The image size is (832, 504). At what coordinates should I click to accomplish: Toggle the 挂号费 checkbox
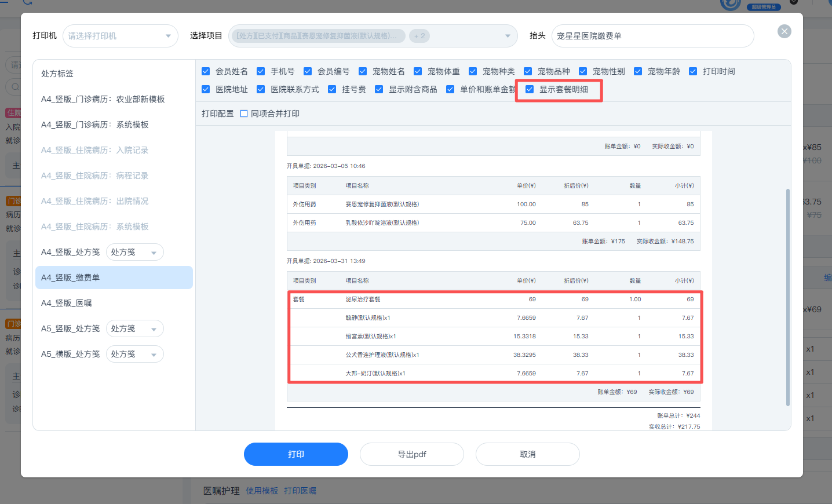(332, 89)
